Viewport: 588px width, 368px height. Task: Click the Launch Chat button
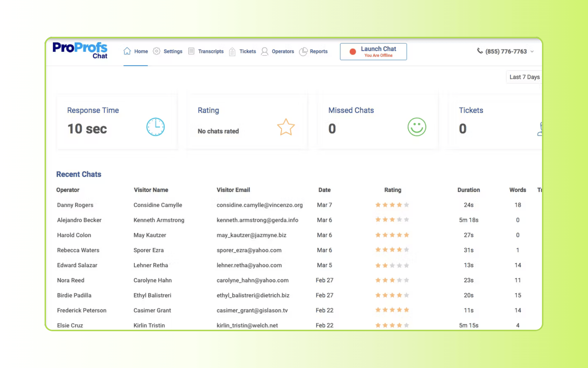(373, 52)
